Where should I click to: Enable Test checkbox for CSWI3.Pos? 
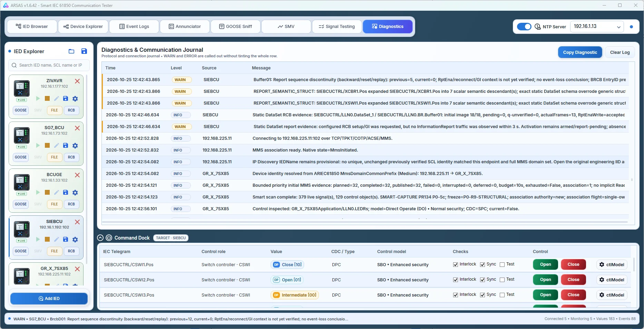point(502,295)
